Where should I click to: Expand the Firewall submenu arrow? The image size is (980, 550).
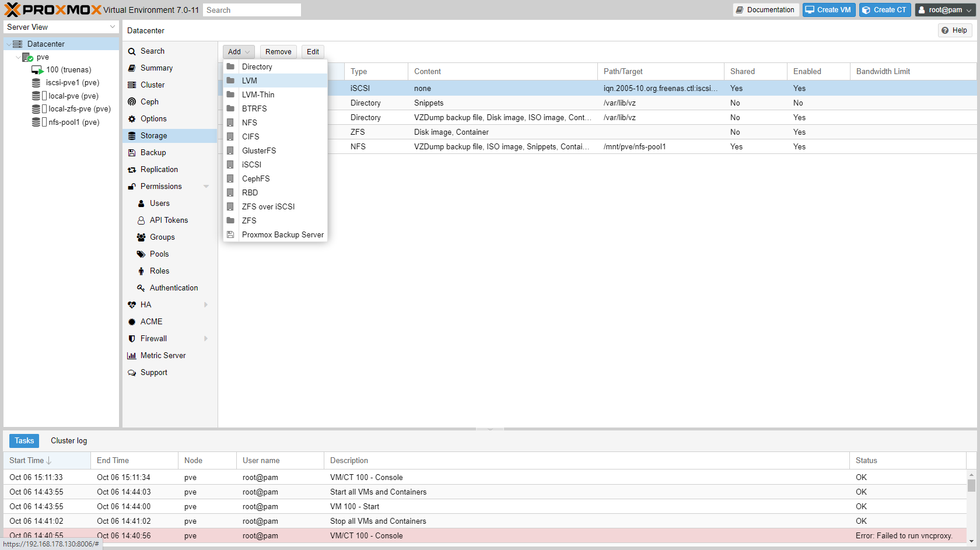(x=206, y=339)
